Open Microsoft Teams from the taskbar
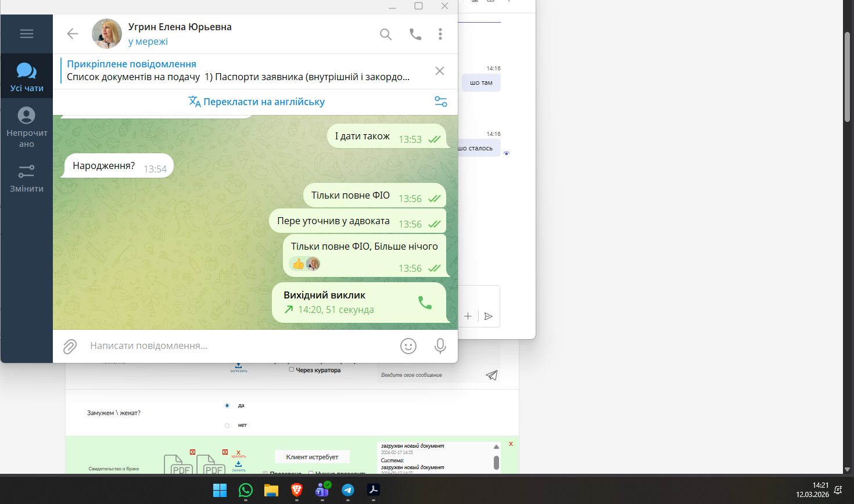The height and width of the screenshot is (504, 854). [322, 490]
